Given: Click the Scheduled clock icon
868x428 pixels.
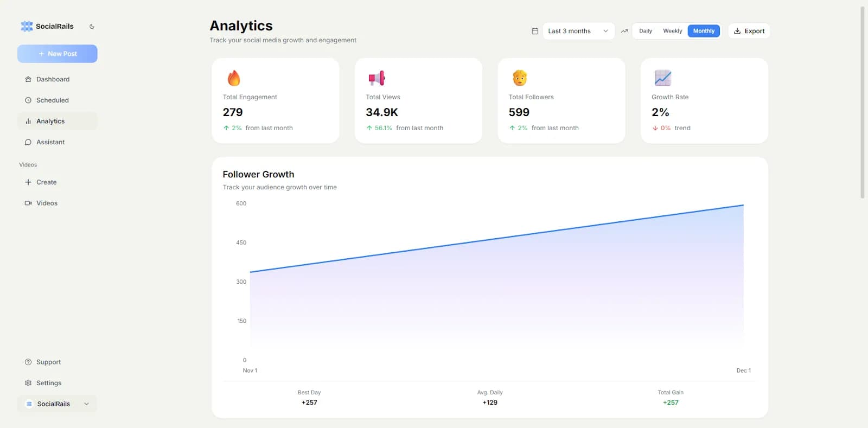Looking at the screenshot, I should pyautogui.click(x=28, y=100).
